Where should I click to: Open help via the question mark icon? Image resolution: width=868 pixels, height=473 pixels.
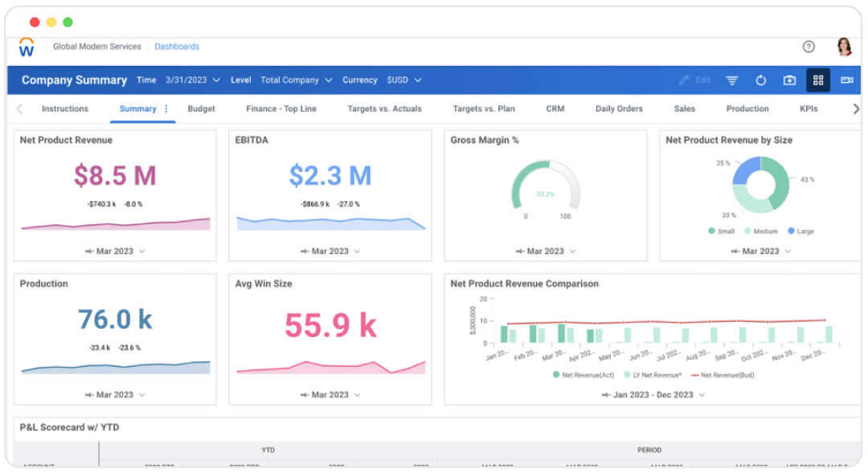(x=809, y=47)
